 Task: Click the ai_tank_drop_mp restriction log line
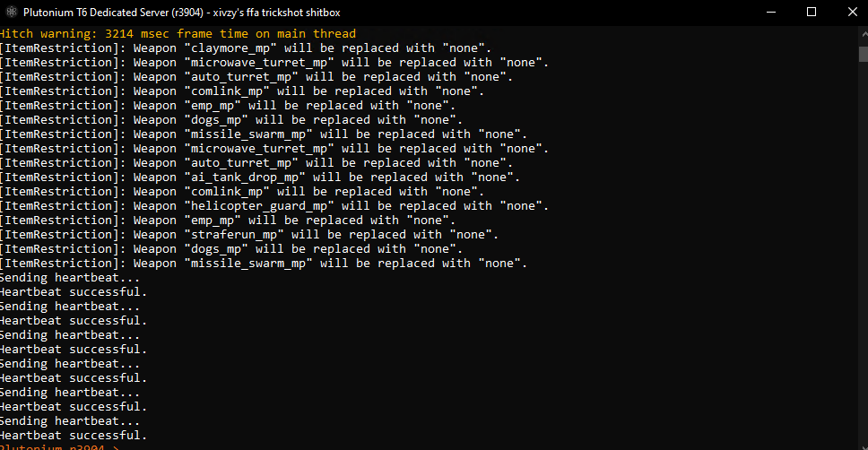260,177
